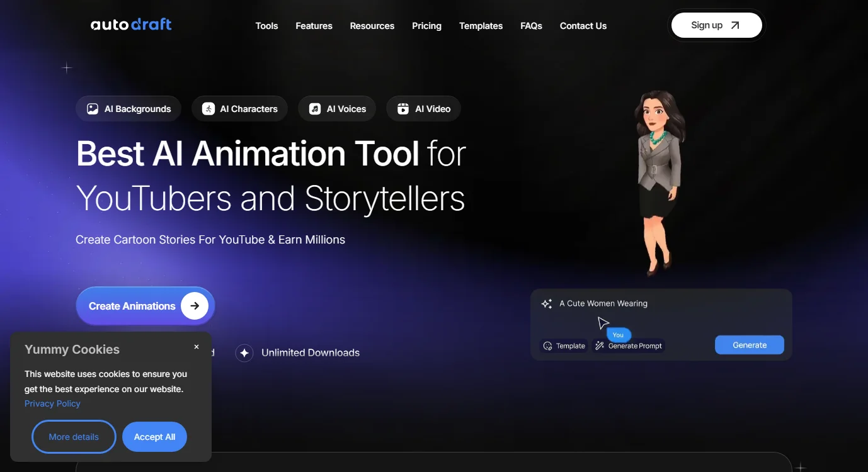Click the AI Voices music note icon

[315, 109]
